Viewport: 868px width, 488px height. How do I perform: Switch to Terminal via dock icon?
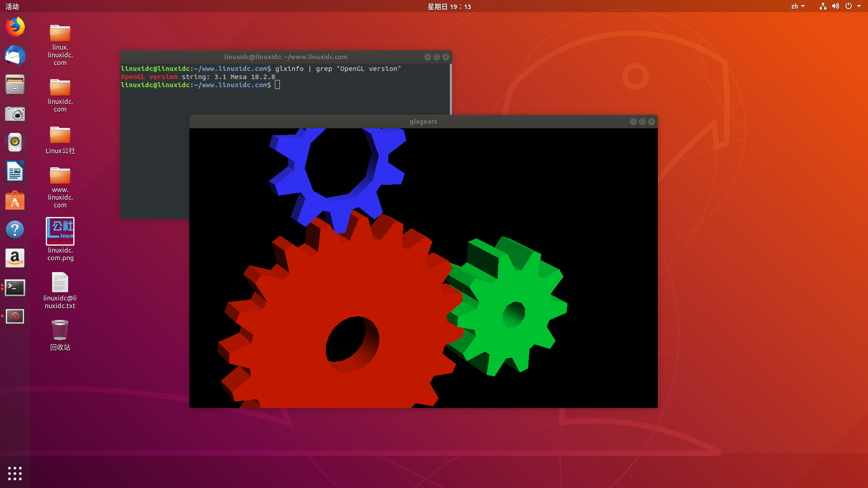[x=15, y=287]
